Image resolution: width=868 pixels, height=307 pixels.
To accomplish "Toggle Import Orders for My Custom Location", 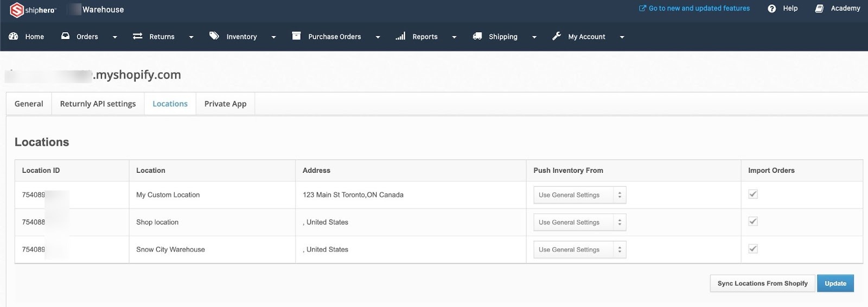I will pos(753,195).
